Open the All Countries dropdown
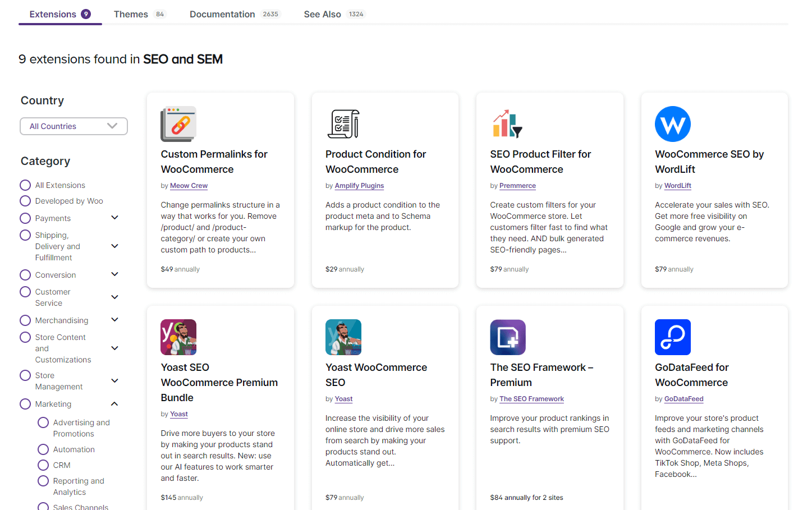 (x=74, y=126)
